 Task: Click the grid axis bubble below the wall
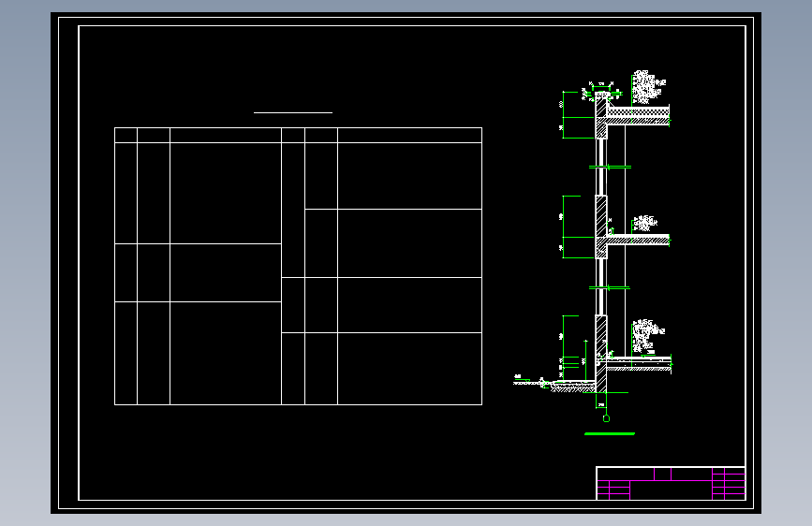tap(606, 418)
